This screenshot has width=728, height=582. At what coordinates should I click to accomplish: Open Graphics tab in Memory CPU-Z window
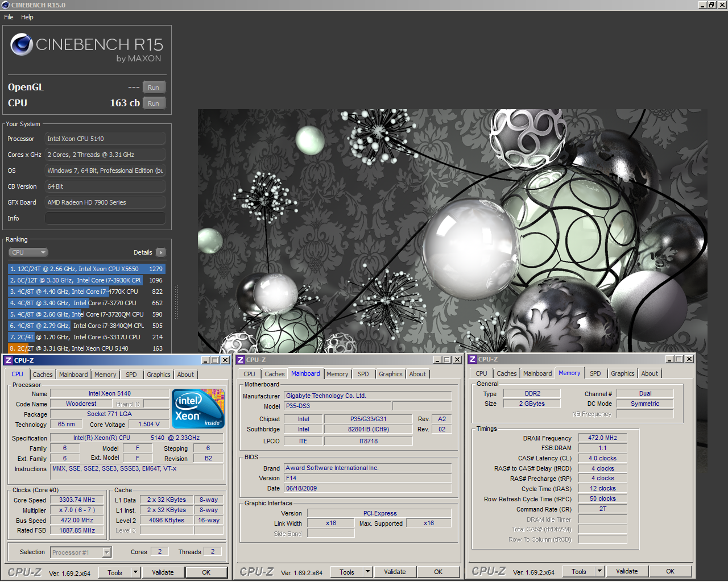click(623, 373)
